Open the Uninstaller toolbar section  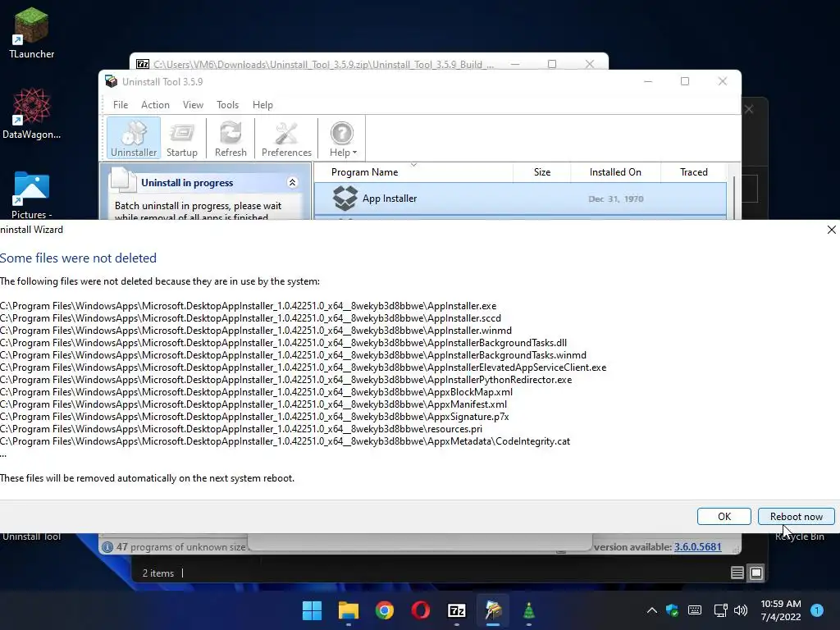pos(134,138)
